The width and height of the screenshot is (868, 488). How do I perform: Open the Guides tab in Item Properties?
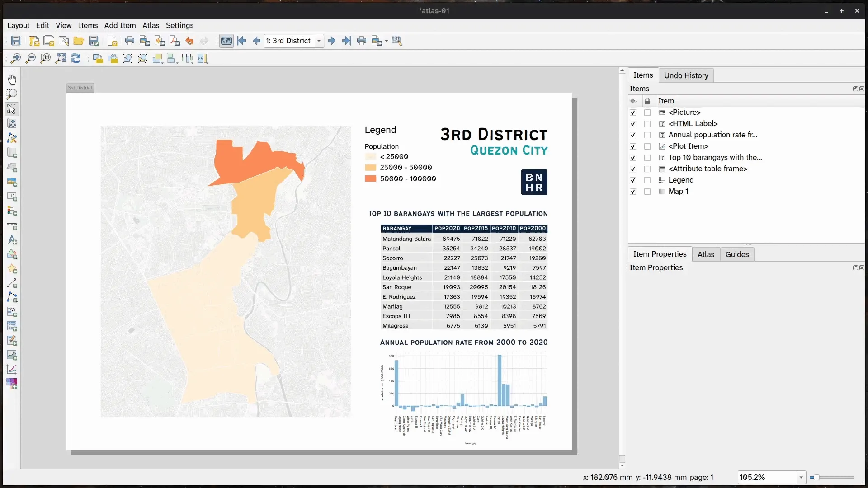point(737,254)
